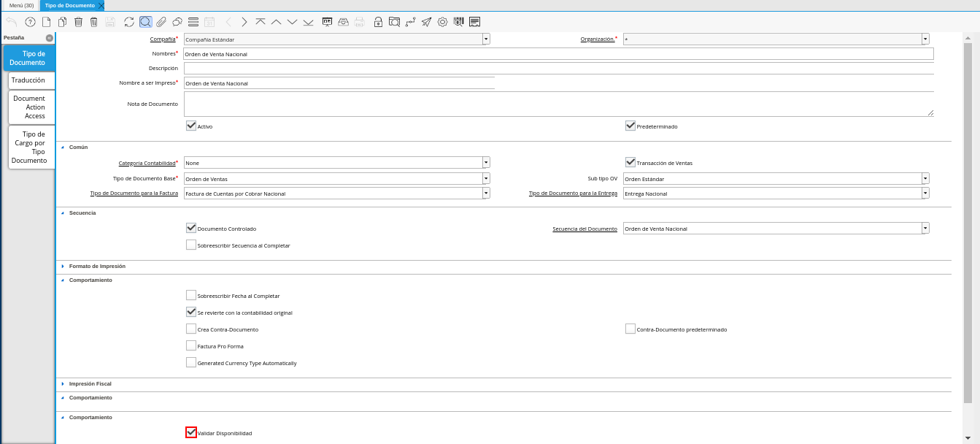Collapse the Secuencia section
This screenshot has height=444, width=980.
pyautogui.click(x=63, y=213)
